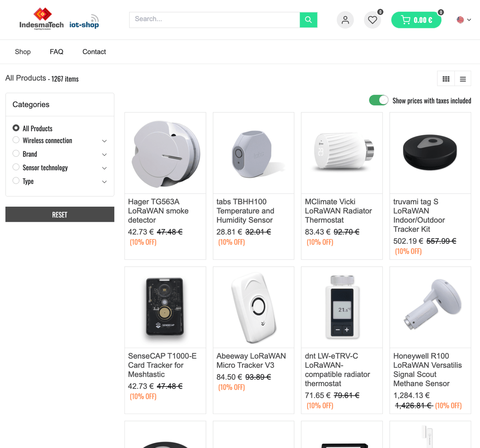Expand the Wireless connection category chevron
This screenshot has width=480, height=448.
tap(104, 141)
